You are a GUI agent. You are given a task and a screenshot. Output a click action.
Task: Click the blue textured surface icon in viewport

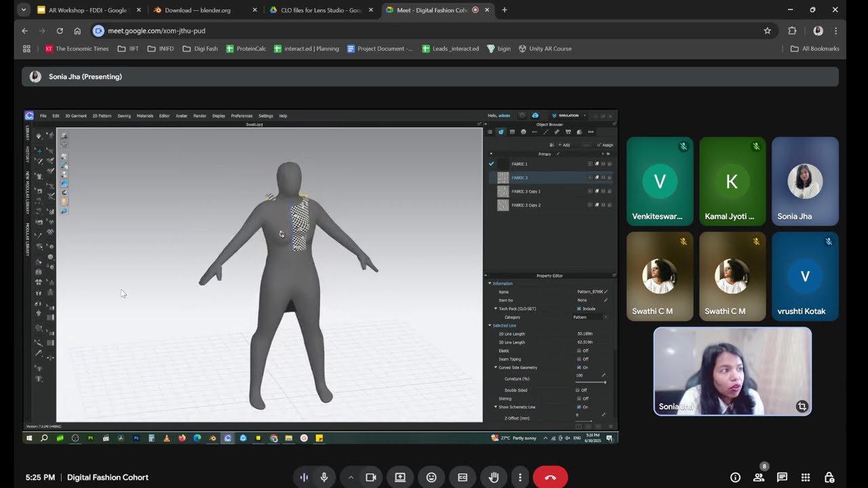click(x=64, y=183)
